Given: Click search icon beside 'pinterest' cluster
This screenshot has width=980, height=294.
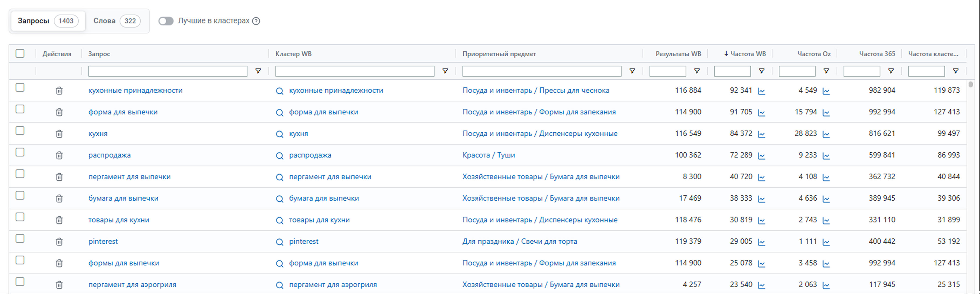Looking at the screenshot, I should pos(279,242).
